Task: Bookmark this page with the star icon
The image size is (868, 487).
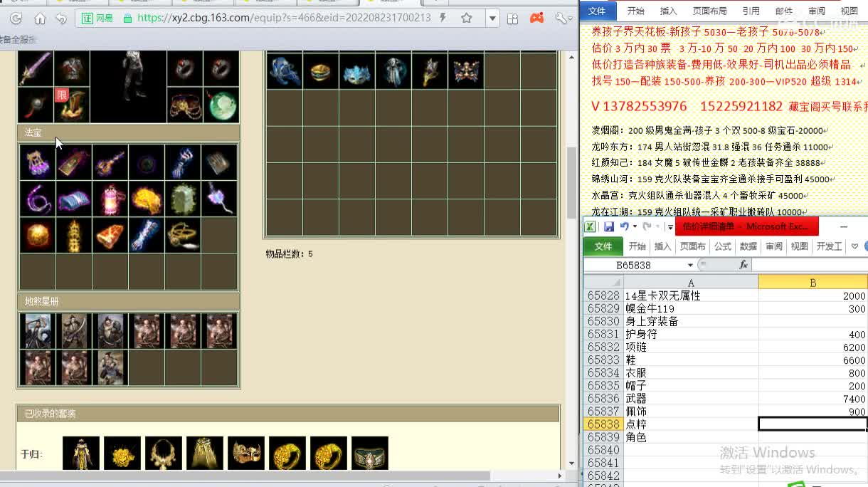Action: [x=466, y=18]
